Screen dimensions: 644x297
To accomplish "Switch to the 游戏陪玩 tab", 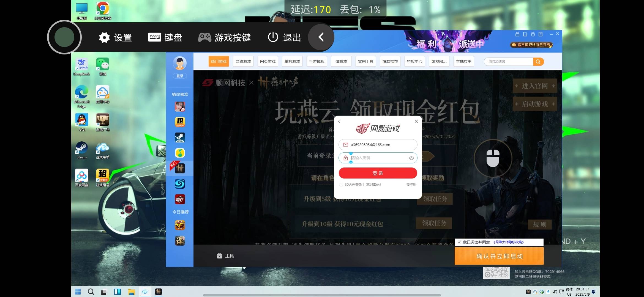I will click(439, 62).
